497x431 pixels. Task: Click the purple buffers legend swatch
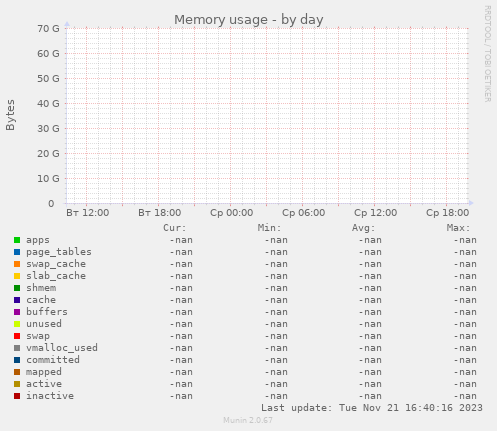tap(17, 312)
